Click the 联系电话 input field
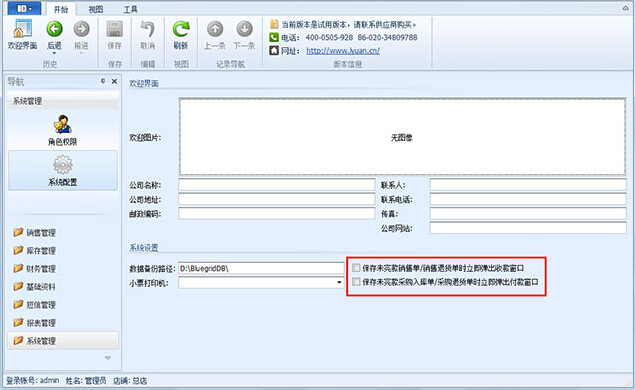Screen dimensions: 635x390 click(528, 199)
